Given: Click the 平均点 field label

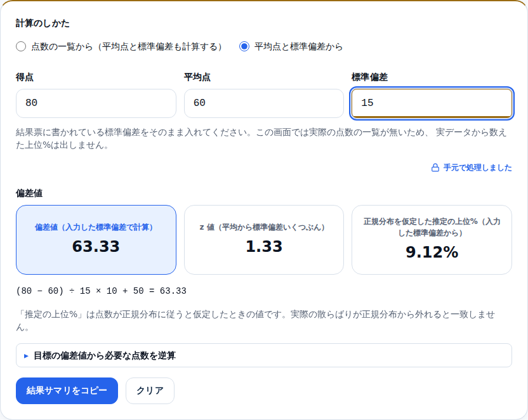Looking at the screenshot, I should pyautogui.click(x=197, y=77).
